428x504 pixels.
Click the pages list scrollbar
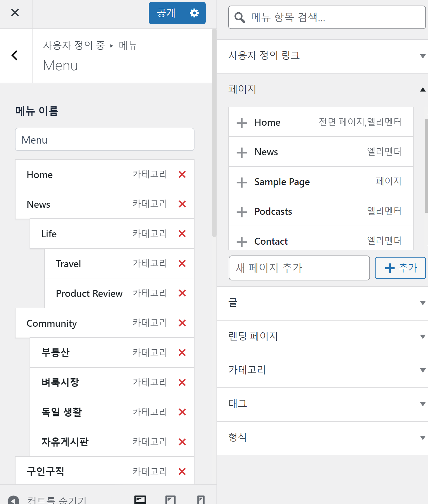pos(426,166)
